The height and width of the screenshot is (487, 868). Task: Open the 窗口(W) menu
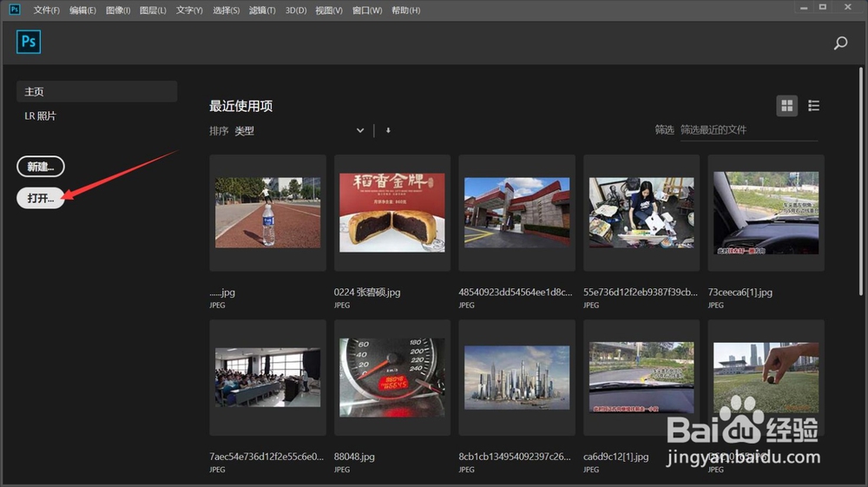click(x=367, y=10)
